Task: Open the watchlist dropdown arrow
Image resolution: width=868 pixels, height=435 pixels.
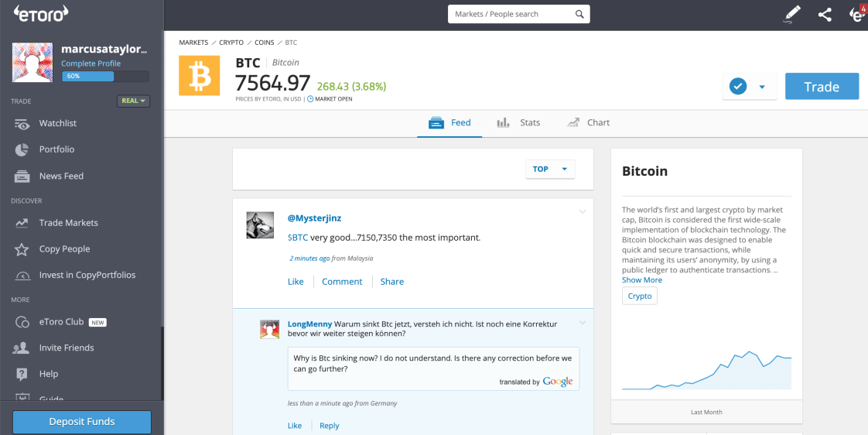Action: (x=762, y=87)
